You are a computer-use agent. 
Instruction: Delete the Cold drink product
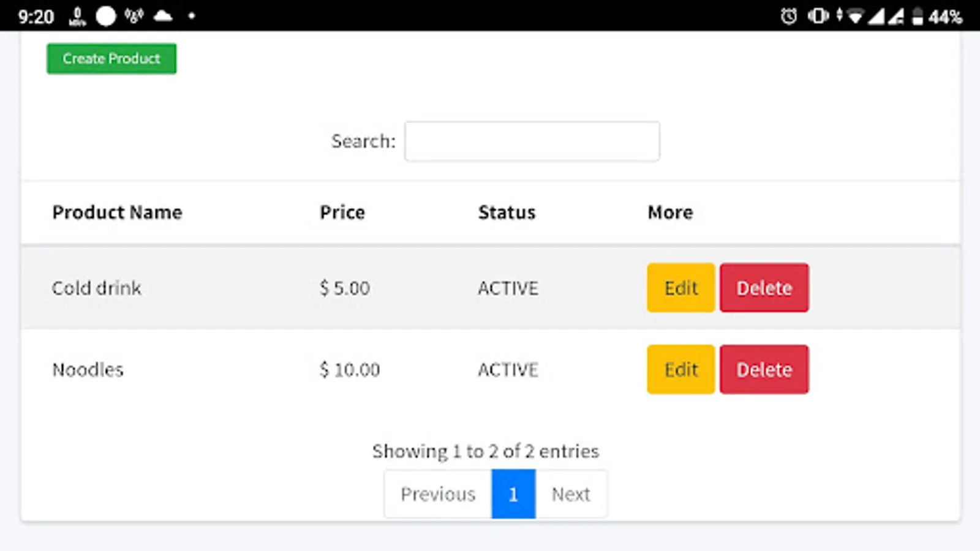[764, 288]
